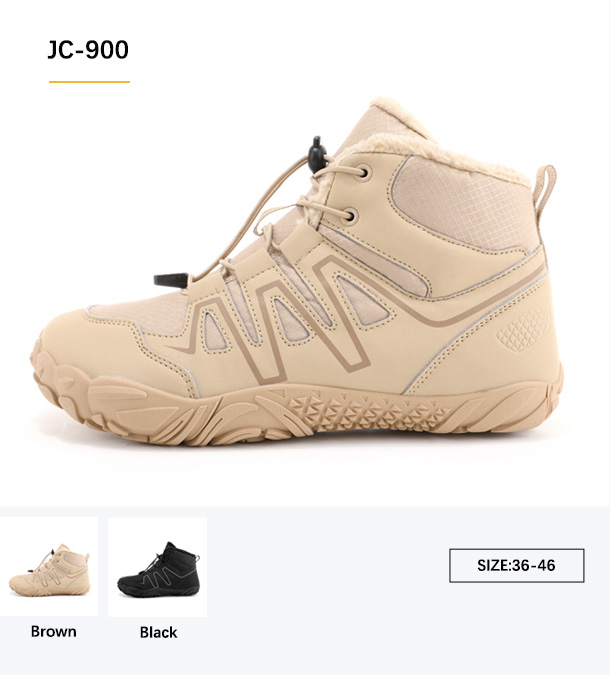Click the lower lace eyelet

[x=349, y=216]
